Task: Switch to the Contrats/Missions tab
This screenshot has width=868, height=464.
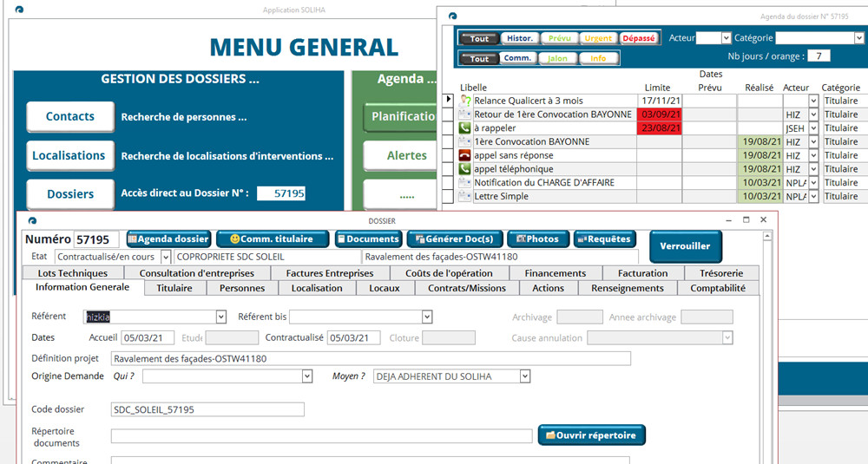Action: (467, 288)
